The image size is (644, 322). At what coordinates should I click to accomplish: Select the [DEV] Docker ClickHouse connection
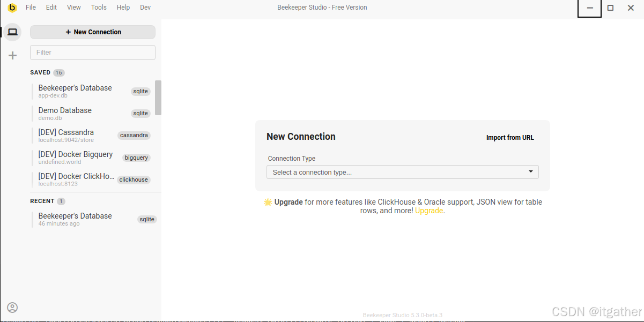coord(92,179)
